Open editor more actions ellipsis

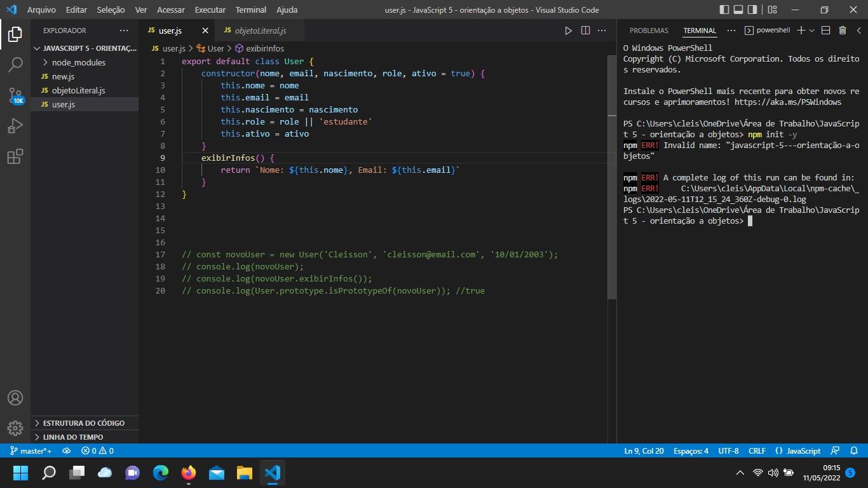coord(602,30)
